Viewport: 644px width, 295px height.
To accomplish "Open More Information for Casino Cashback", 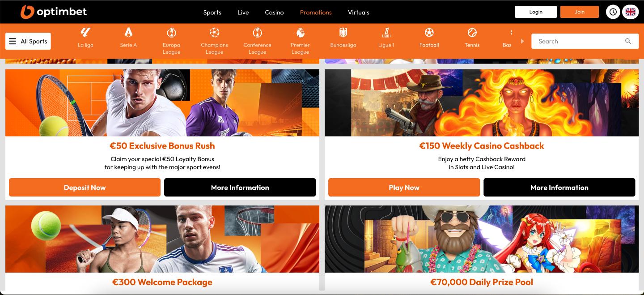I will coord(559,188).
